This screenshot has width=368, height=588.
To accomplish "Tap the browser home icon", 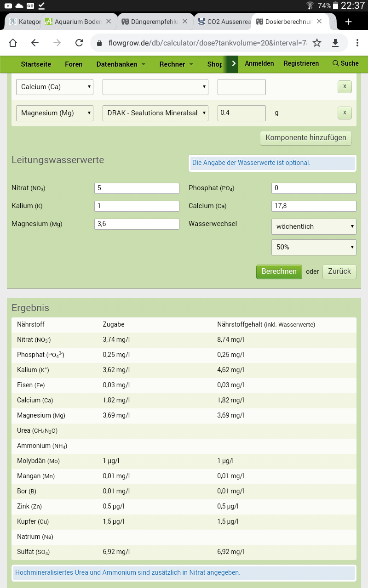I will (x=12, y=43).
